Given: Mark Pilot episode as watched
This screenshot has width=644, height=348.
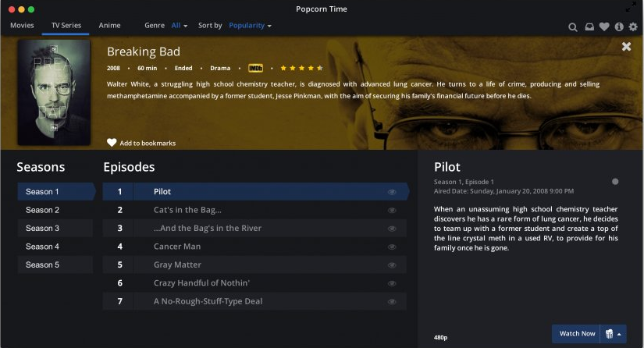Looking at the screenshot, I should tap(392, 192).
